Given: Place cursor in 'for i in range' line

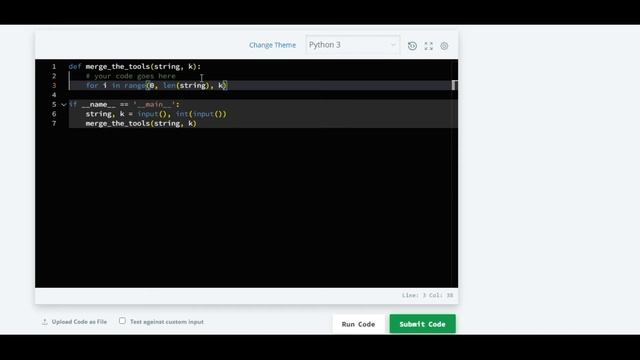Looking at the screenshot, I should point(156,85).
